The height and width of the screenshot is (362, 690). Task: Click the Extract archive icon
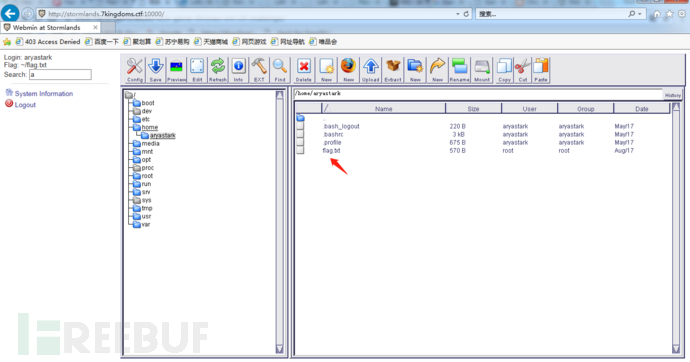[x=393, y=70]
